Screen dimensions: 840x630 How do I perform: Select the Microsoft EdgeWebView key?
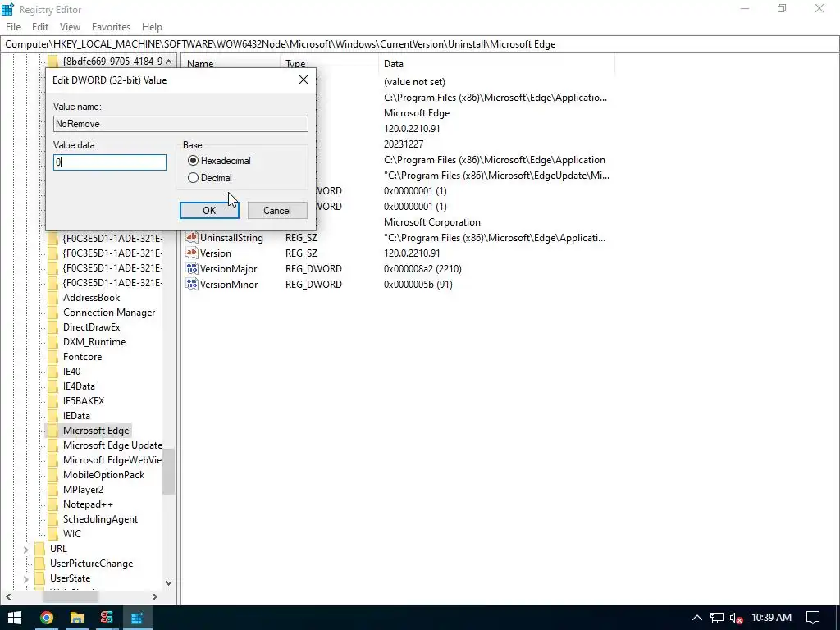(x=112, y=460)
